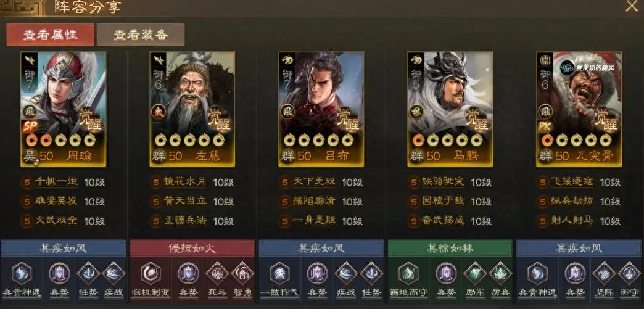Switch to the 查看装备 tab
Image resolution: width=644 pixels, height=309 pixels.
(141, 35)
